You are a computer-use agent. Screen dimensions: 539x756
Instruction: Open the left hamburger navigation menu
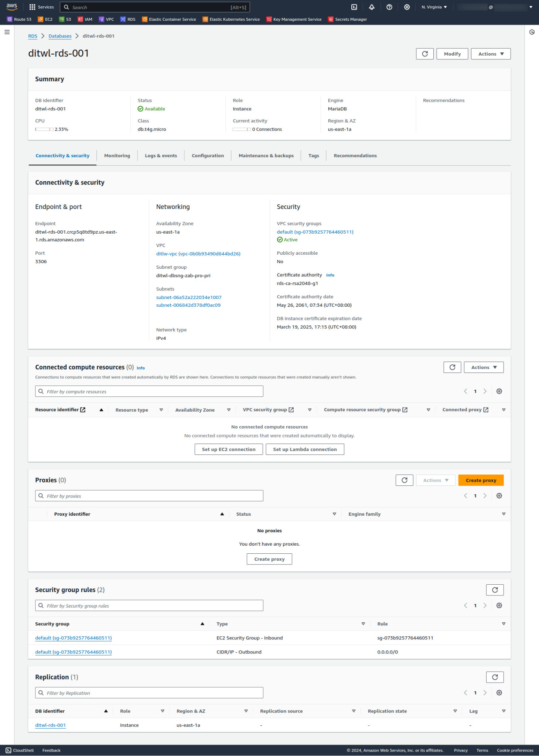pos(7,32)
